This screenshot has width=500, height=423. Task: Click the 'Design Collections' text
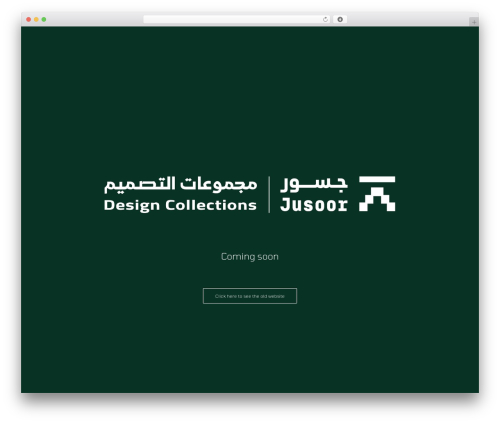click(180, 205)
